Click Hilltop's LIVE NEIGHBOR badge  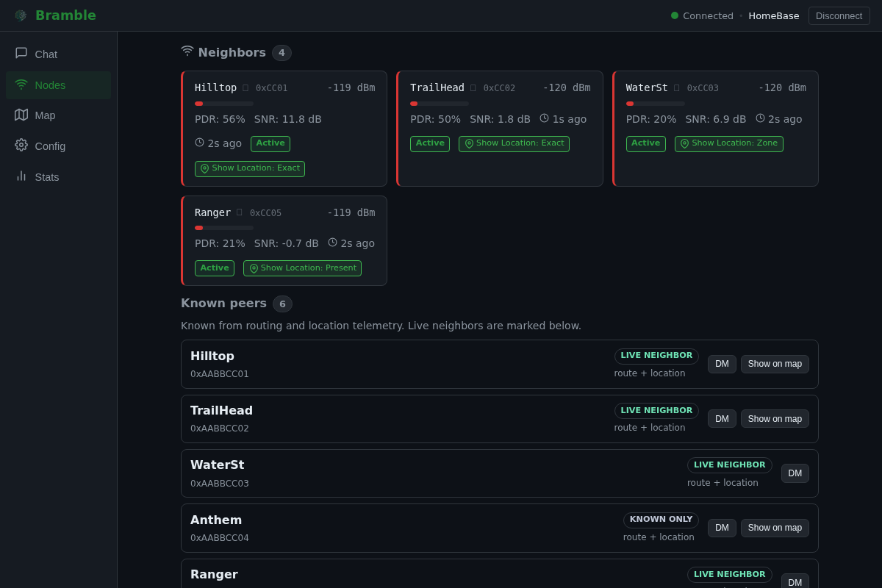point(656,356)
